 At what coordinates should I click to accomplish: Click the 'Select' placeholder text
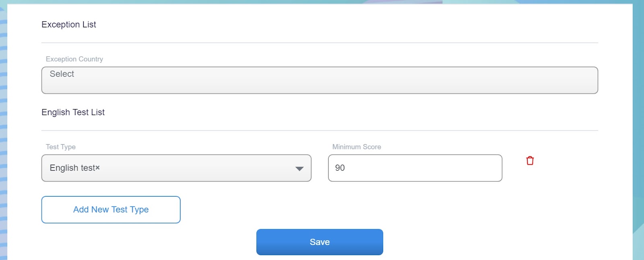[62, 74]
